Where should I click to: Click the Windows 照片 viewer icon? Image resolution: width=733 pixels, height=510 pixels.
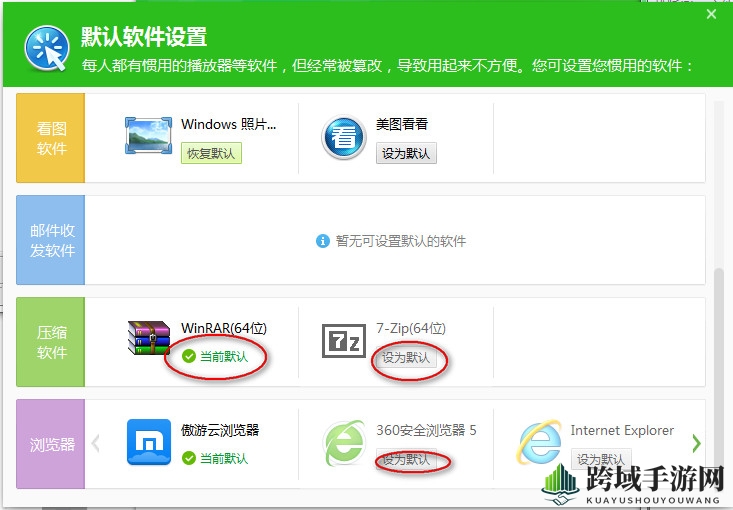coord(148,136)
